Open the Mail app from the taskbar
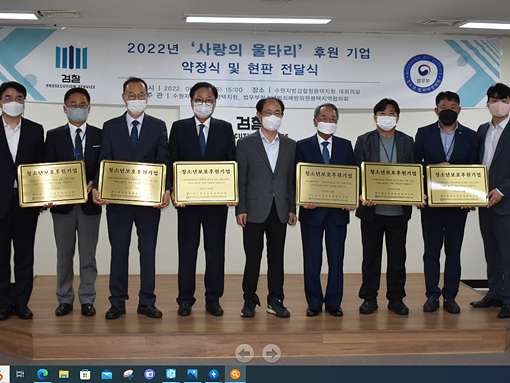The width and height of the screenshot is (510, 383). pos(107,374)
